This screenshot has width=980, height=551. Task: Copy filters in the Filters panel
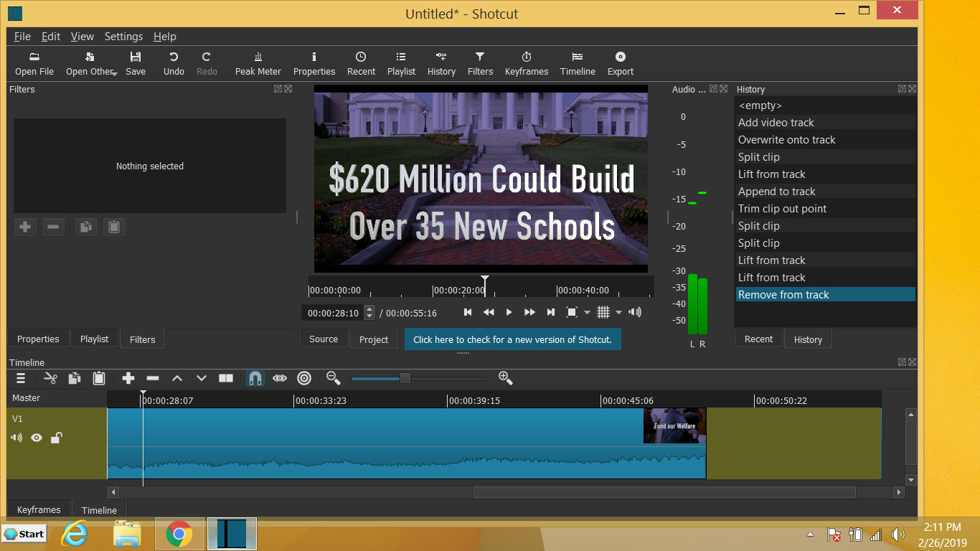[86, 227]
